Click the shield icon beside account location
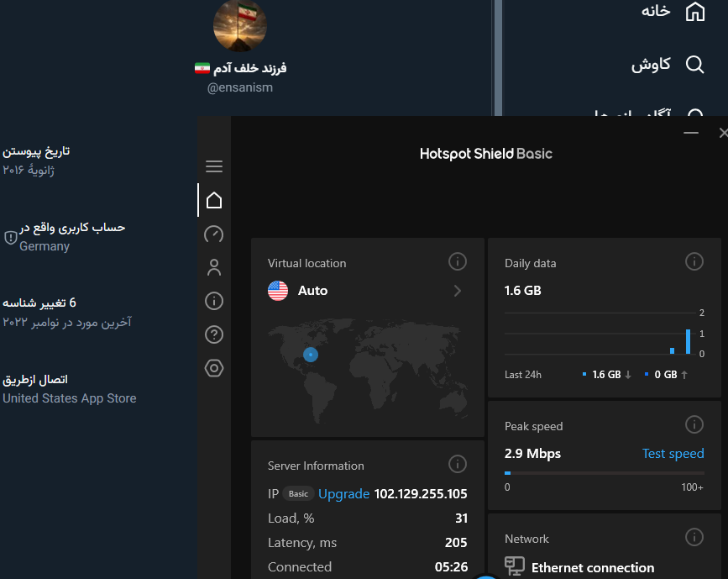728x579 pixels. click(10, 238)
